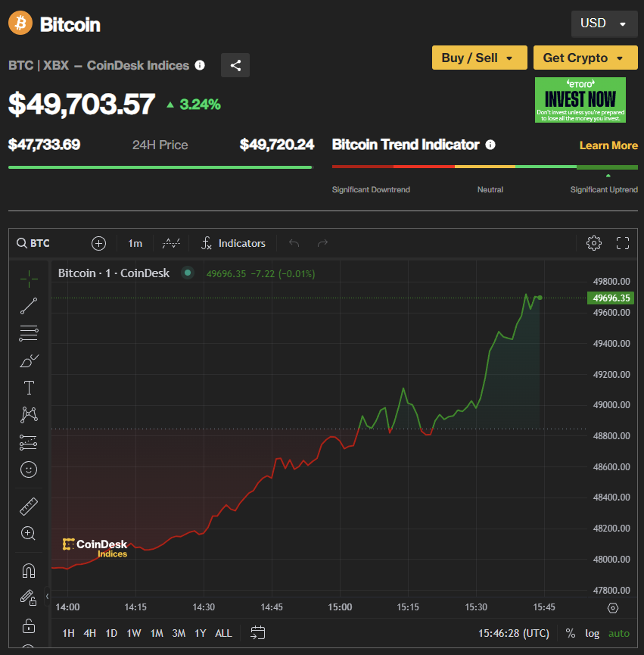Viewport: 644px width, 655px height.
Task: Click the Learn More link
Action: tap(608, 145)
